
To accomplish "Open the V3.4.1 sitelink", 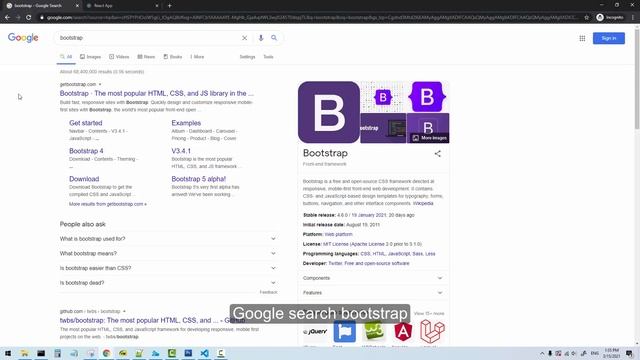I will tap(181, 151).
